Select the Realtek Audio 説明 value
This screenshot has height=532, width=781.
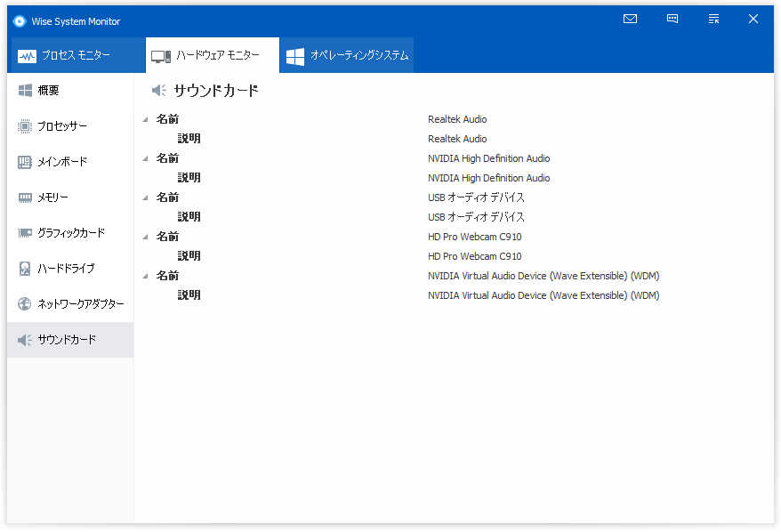click(457, 139)
